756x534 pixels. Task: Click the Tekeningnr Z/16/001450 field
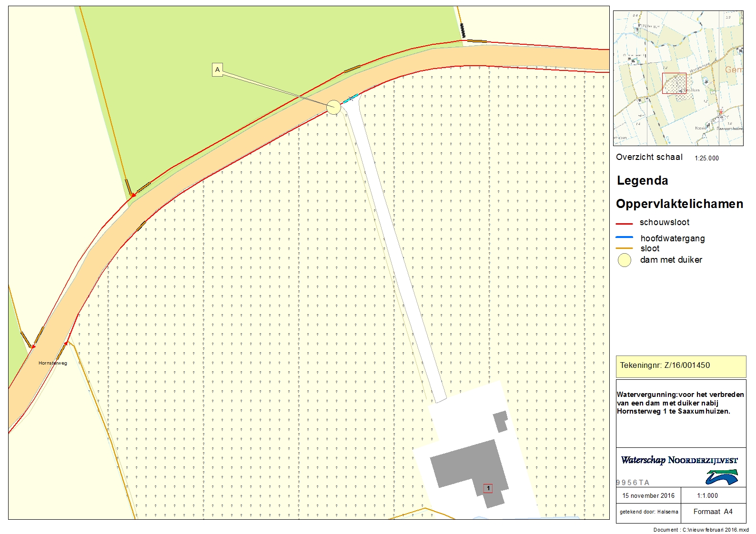[680, 366]
